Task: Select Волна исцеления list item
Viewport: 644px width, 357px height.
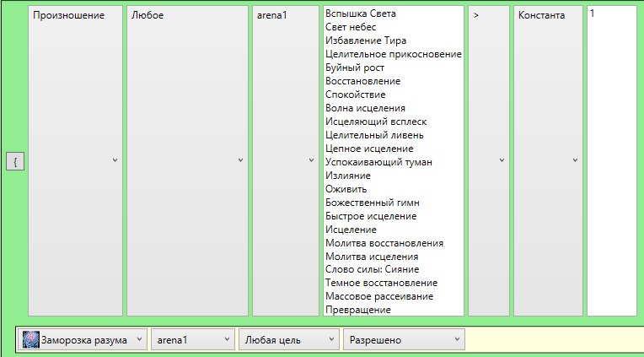Action: tap(365, 108)
